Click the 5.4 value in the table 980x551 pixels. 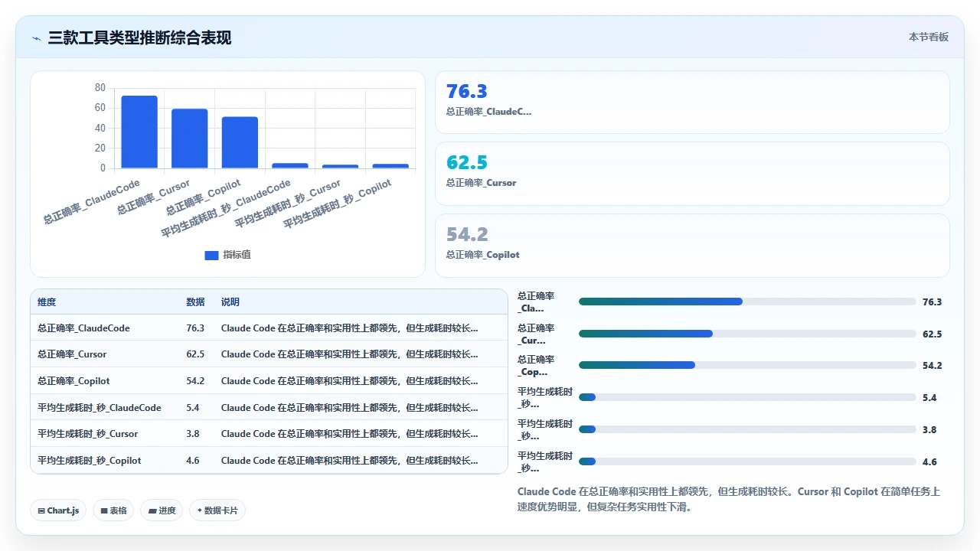click(193, 408)
